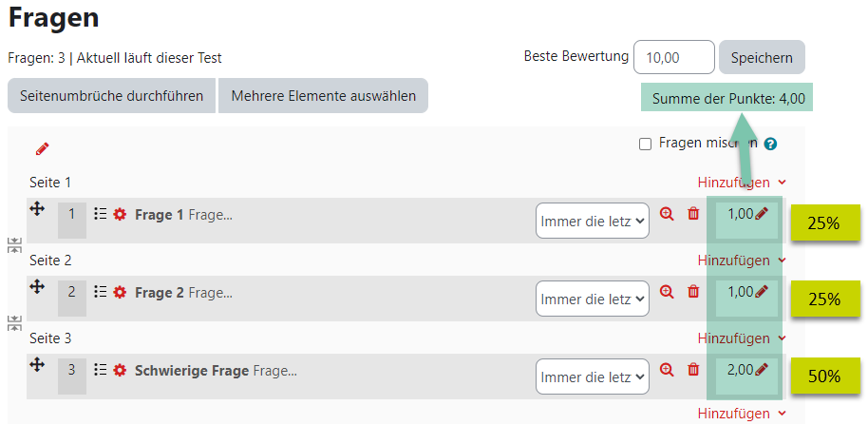Click the help icon next to Fragen mischen
Image resolution: width=868 pixels, height=425 pixels.
click(770, 145)
